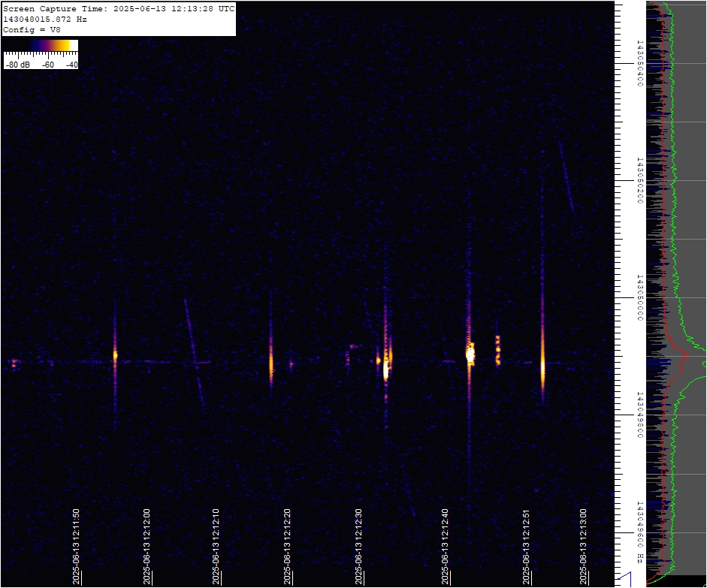Viewport: 707px width, 588px height.
Task: Select the 12:12:40 time axis marker
Action: (x=446, y=547)
